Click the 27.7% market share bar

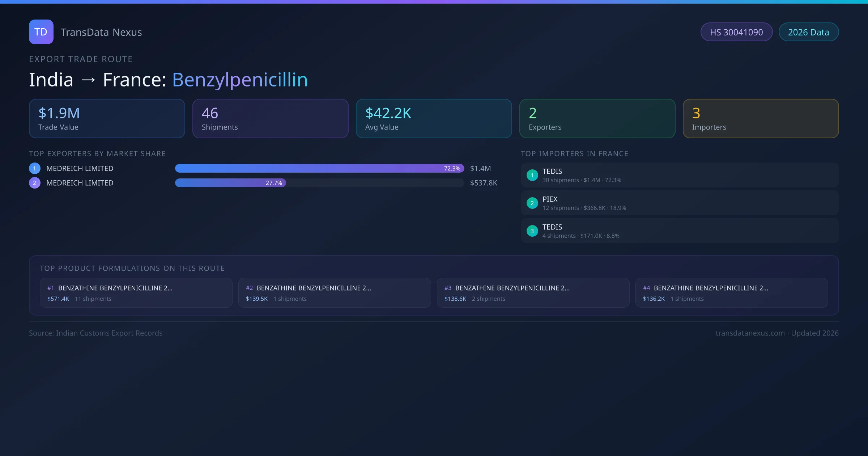pos(230,183)
